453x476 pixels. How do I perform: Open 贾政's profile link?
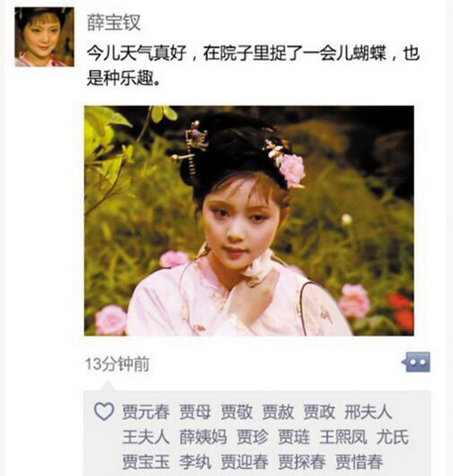tap(319, 412)
